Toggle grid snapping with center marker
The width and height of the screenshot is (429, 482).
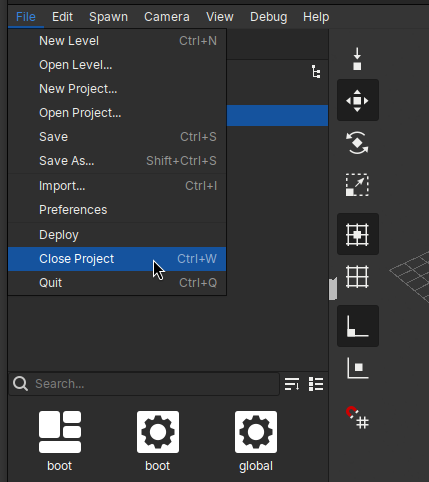pyautogui.click(x=358, y=234)
